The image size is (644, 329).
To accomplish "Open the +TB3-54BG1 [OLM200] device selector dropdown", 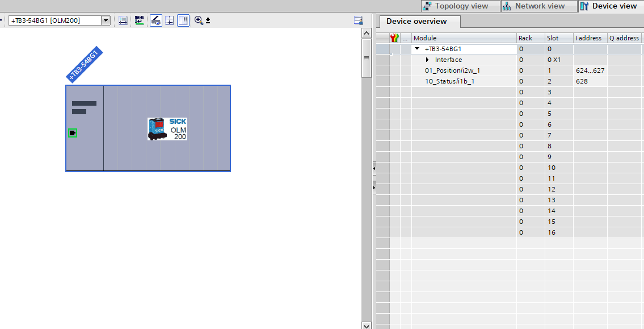I will tap(106, 20).
